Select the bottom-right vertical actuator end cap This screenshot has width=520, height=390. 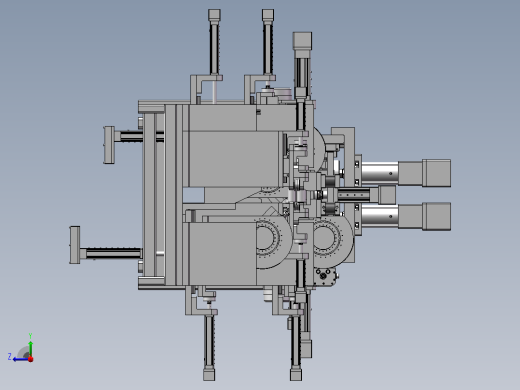[x=296, y=374]
